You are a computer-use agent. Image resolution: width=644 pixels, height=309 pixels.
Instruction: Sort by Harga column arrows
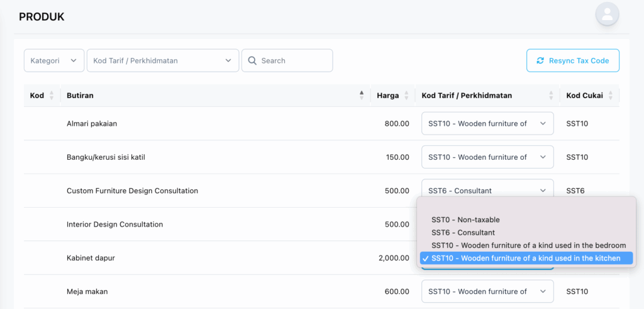click(406, 96)
